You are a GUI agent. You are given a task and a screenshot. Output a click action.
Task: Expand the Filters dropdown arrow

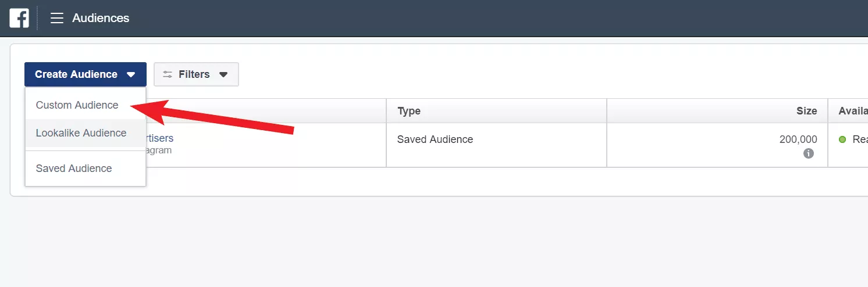[x=223, y=74]
